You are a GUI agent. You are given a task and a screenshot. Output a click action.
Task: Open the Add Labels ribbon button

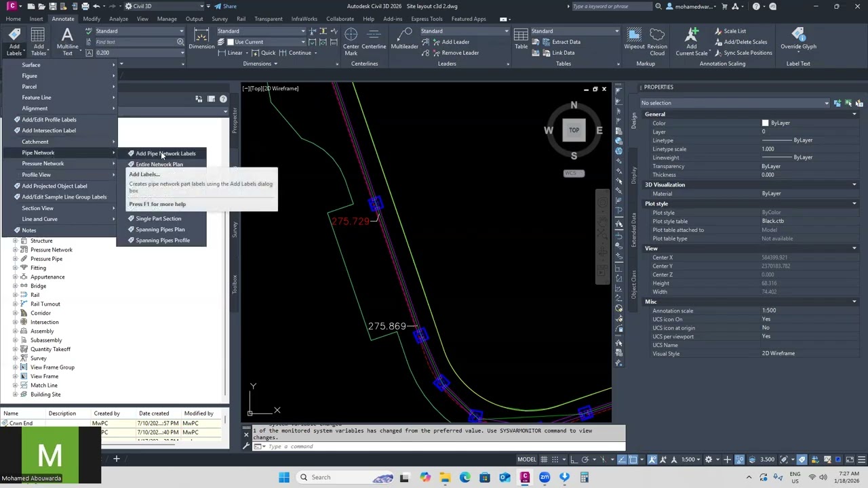(x=14, y=42)
